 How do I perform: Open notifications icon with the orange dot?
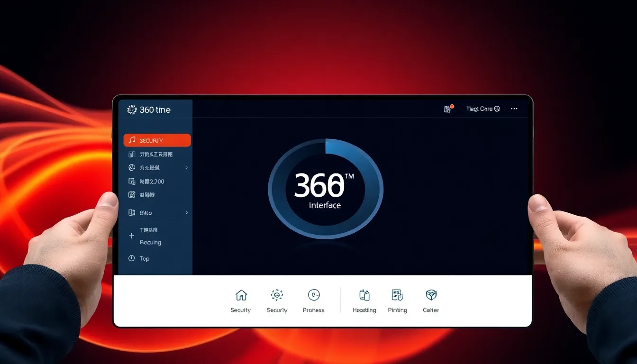(448, 109)
